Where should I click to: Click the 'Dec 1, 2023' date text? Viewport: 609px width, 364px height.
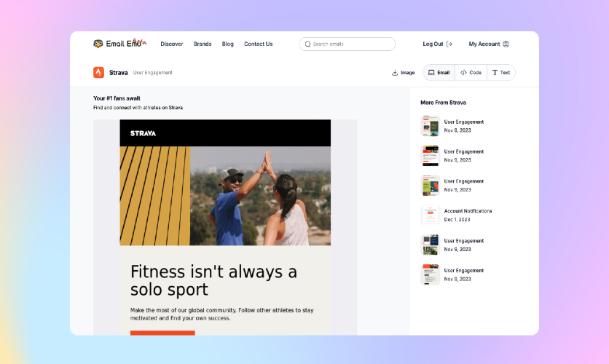coord(457,220)
